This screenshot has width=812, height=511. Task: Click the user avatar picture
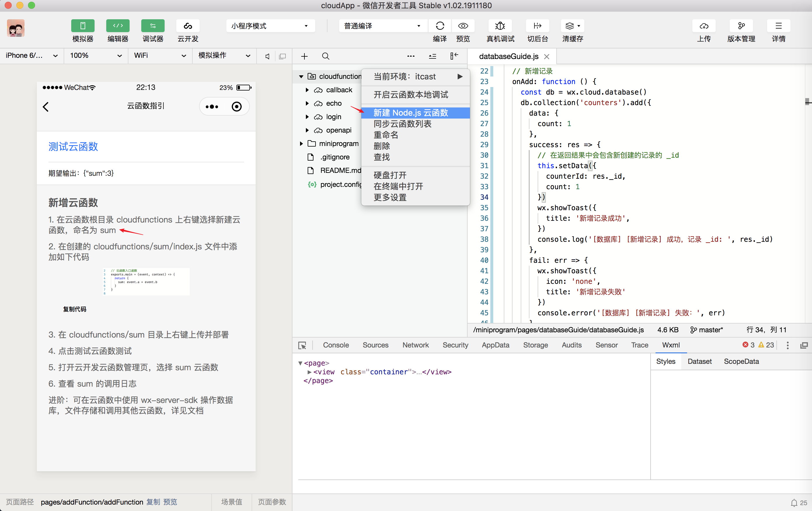(15, 28)
